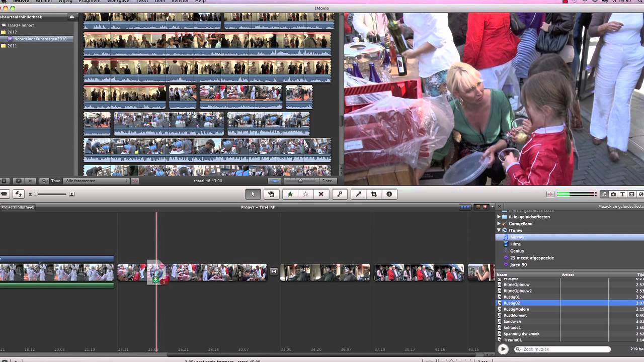The width and height of the screenshot is (644, 362).
Task: Click the keyword filter search button
Action: [x=44, y=180]
